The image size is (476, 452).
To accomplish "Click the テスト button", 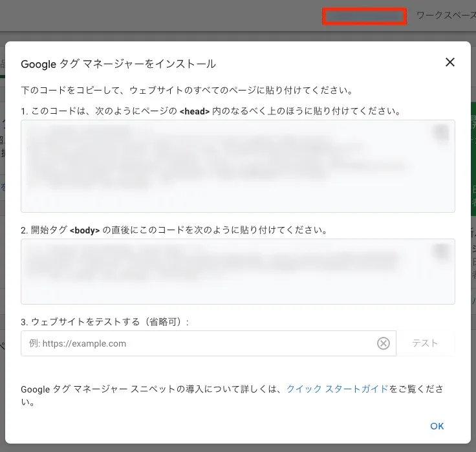I will coord(425,343).
